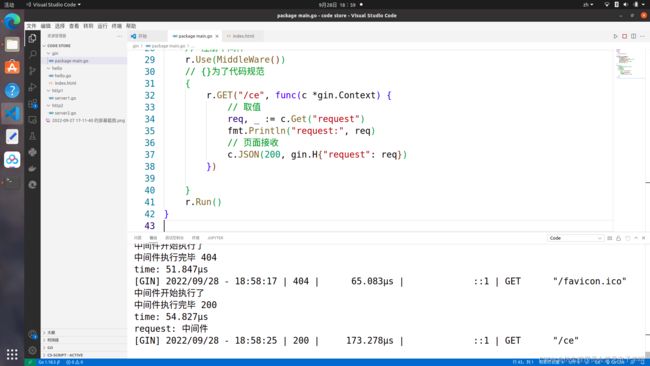This screenshot has height=366, width=650.
Task: Open Ubuntu Software from the dock
Action: click(x=12, y=67)
